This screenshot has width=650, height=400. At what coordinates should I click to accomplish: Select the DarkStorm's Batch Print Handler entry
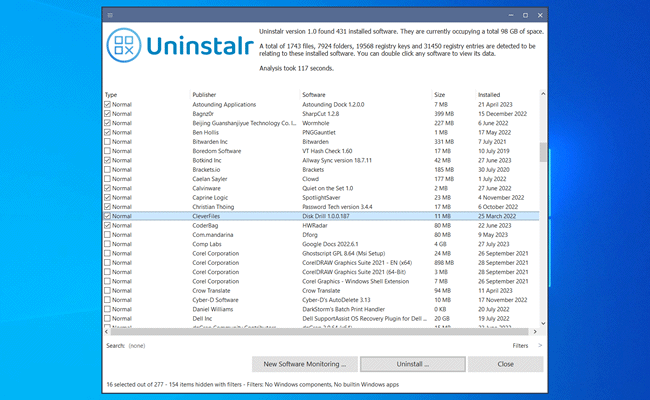coord(344,309)
